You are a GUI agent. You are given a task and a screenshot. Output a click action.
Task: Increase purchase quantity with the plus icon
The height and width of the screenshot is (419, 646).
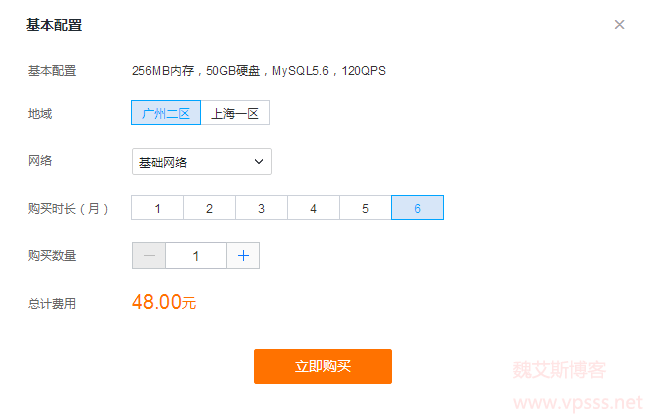[243, 256]
